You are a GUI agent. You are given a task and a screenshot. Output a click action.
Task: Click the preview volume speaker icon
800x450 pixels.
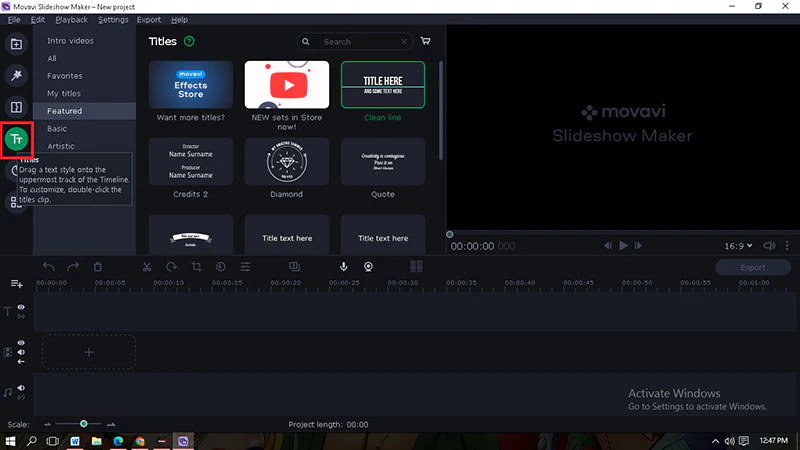click(x=769, y=246)
